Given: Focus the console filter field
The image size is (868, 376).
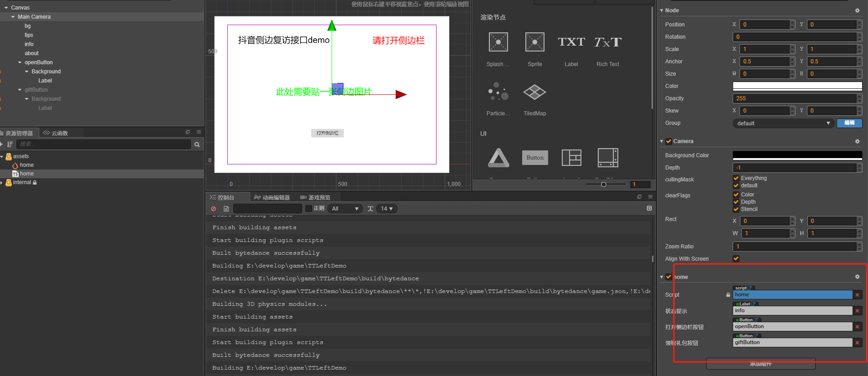Looking at the screenshot, I should coord(267,209).
